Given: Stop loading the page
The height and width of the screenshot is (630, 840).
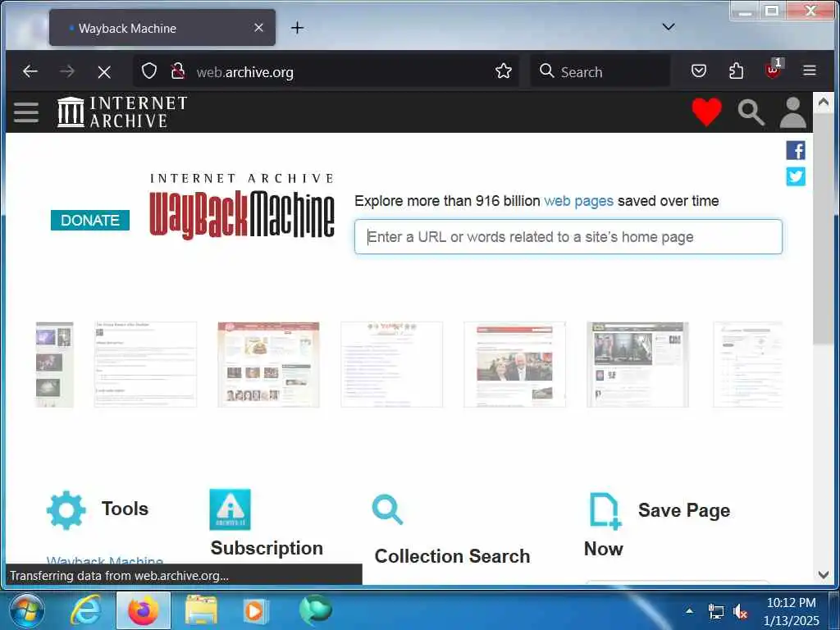Looking at the screenshot, I should (x=104, y=72).
